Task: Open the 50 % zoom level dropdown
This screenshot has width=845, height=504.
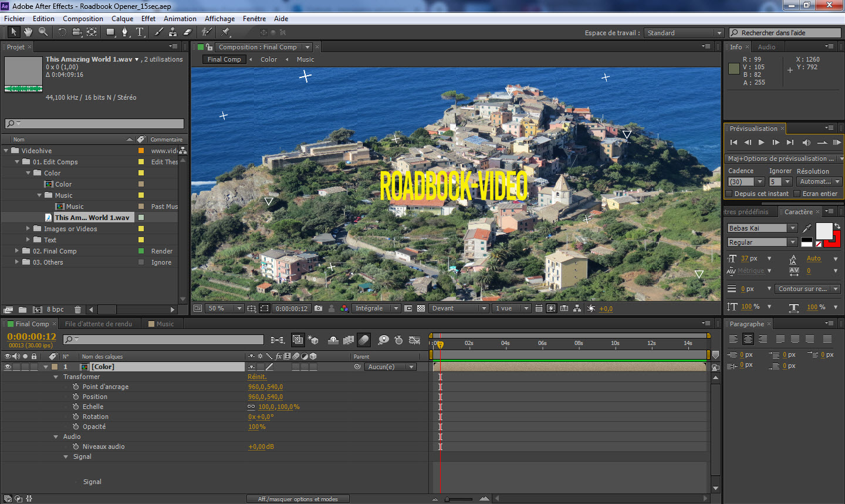Action: point(239,309)
